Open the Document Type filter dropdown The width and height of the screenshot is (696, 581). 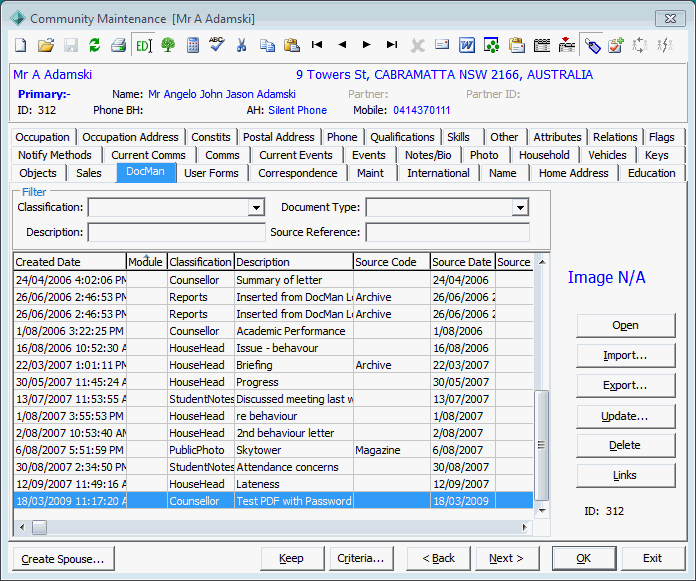(520, 207)
